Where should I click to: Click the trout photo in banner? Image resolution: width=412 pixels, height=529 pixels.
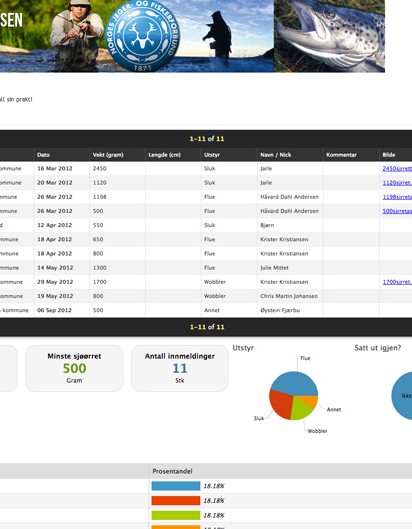tap(329, 36)
